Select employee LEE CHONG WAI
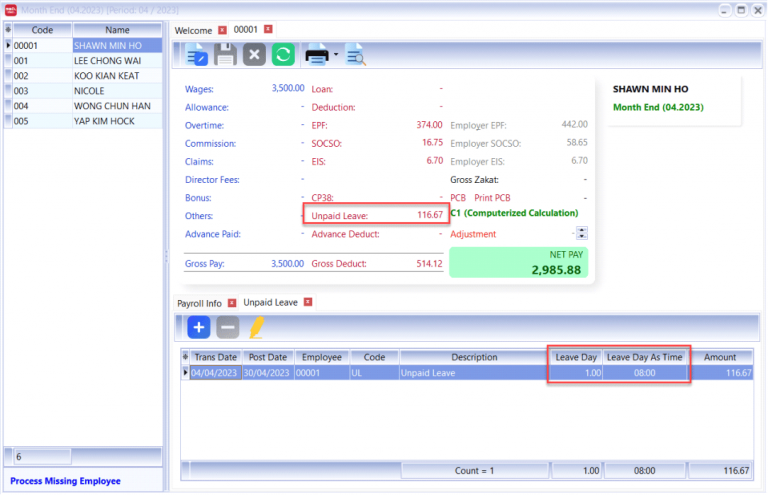Image resolution: width=768 pixels, height=495 pixels. pos(105,60)
